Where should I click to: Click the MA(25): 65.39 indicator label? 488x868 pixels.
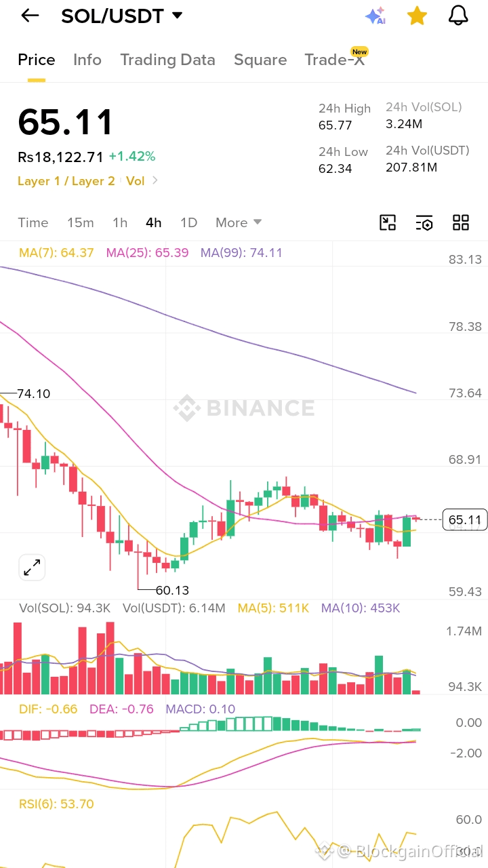(147, 253)
